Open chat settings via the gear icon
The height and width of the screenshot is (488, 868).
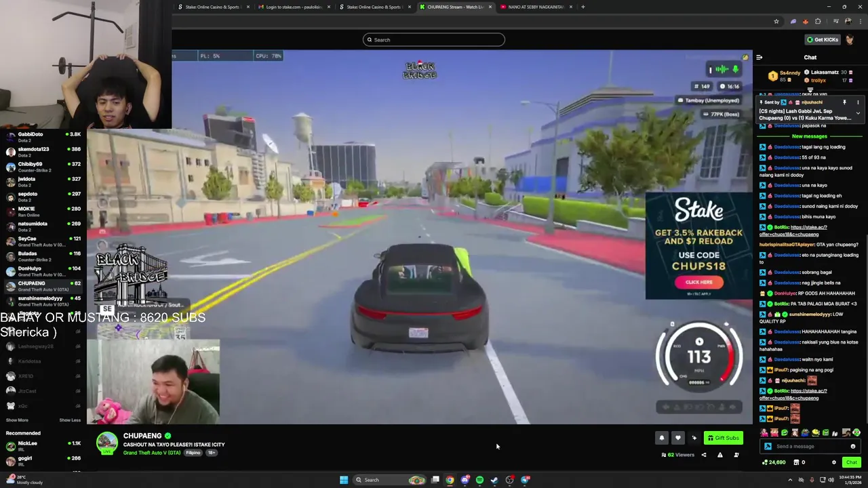(834, 462)
